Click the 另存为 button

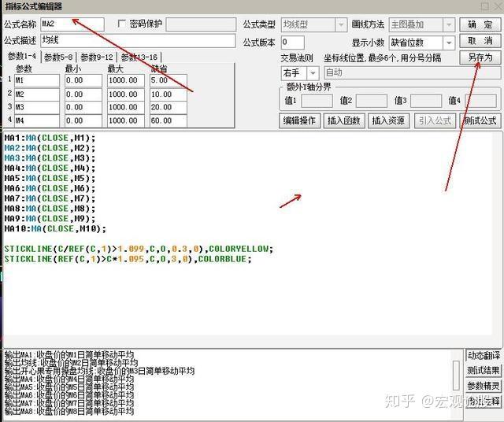point(480,57)
